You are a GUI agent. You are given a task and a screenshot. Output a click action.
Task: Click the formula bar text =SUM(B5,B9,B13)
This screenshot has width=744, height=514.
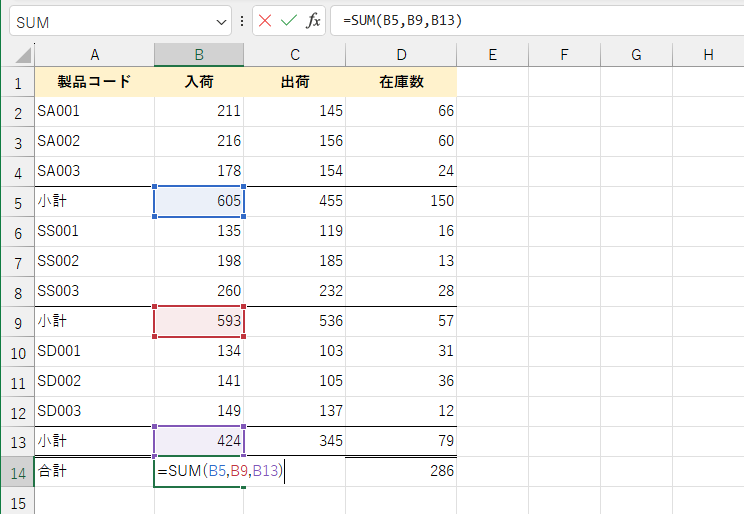402,20
